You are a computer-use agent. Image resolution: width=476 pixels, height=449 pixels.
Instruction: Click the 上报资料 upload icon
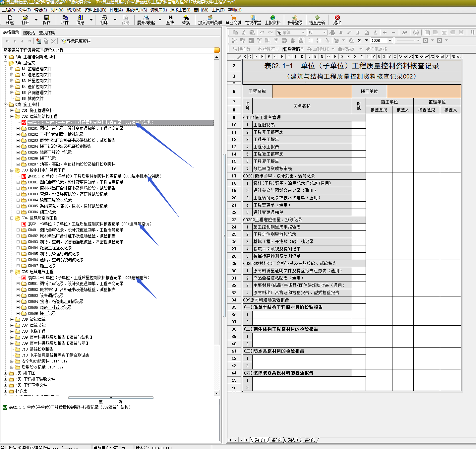pyautogui.click(x=272, y=20)
